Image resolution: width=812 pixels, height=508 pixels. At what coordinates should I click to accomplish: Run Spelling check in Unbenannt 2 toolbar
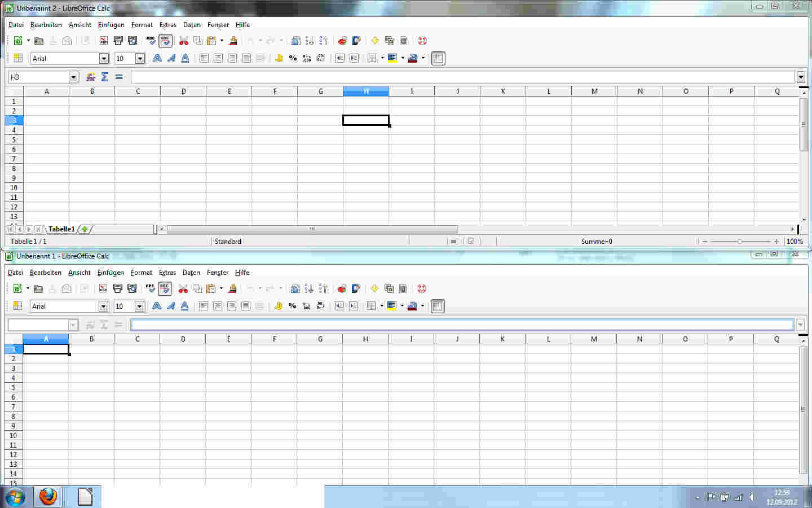151,41
